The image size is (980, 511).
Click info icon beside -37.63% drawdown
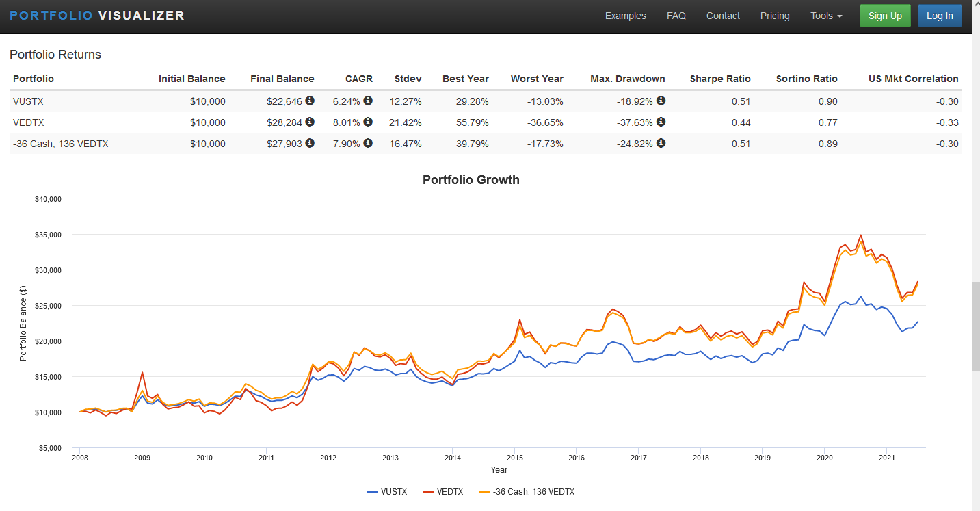coord(661,122)
